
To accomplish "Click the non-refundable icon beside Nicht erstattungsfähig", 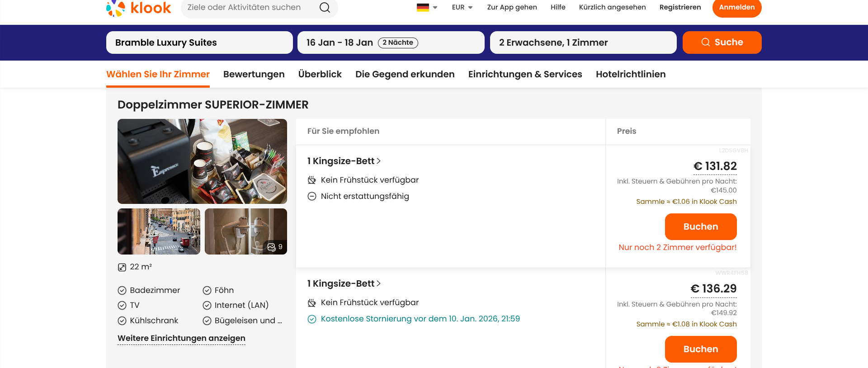I will pyautogui.click(x=312, y=196).
